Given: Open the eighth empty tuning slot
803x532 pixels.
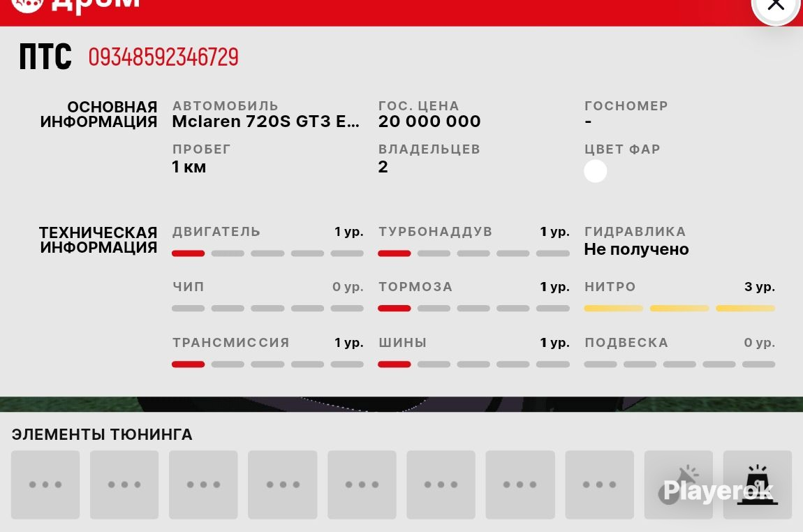Looking at the screenshot, I should point(600,485).
